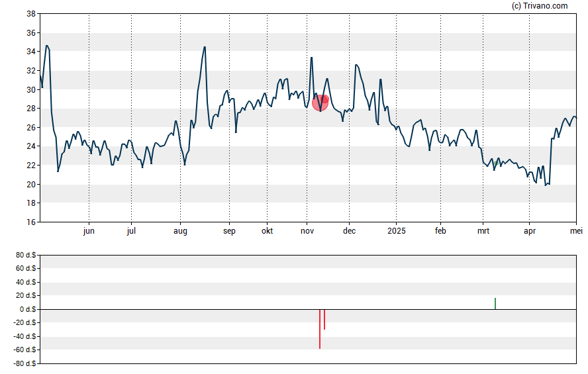The width and height of the screenshot is (588, 374).
Task: Click the longest red bar in lower chart
Action: click(320, 329)
